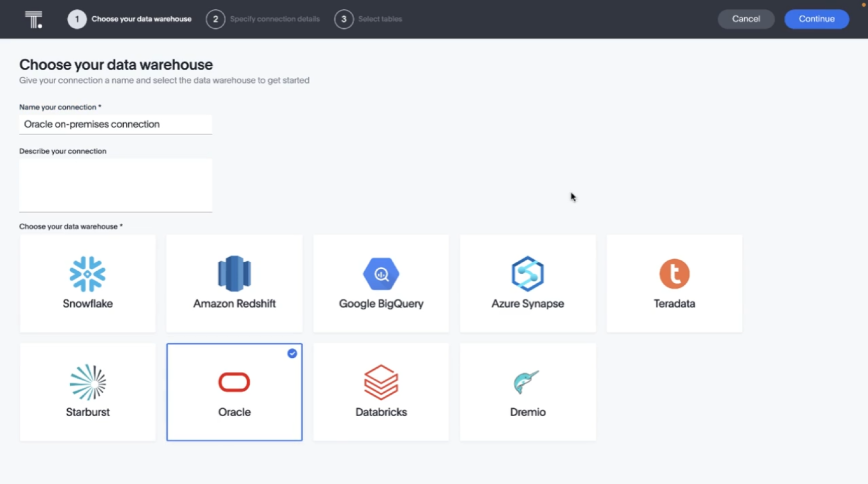Viewport: 868px width, 484px height.
Task: Select the Amazon Redshift logo icon
Action: [234, 274]
